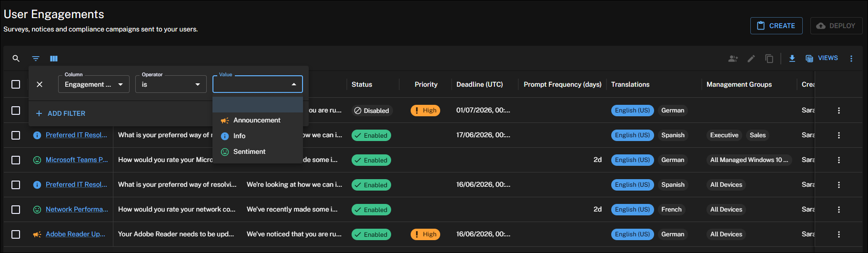Remove the filter with the X icon
The image size is (868, 253).
point(40,84)
